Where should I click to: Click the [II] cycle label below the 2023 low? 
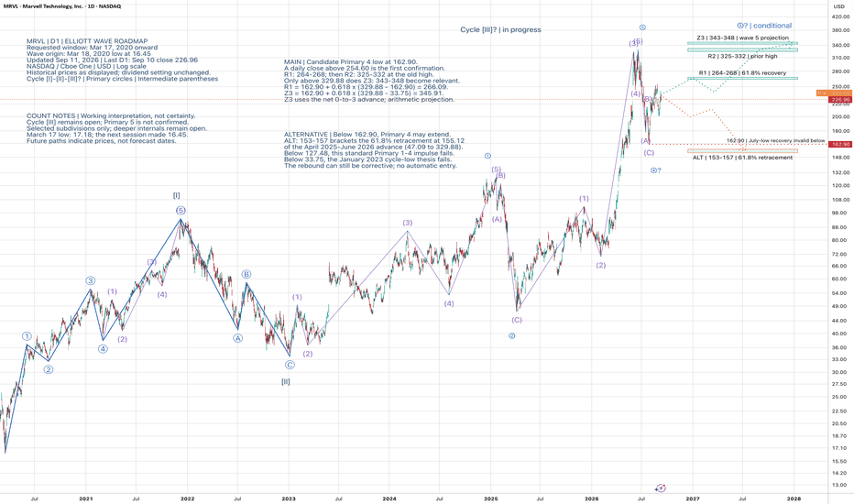click(x=285, y=381)
